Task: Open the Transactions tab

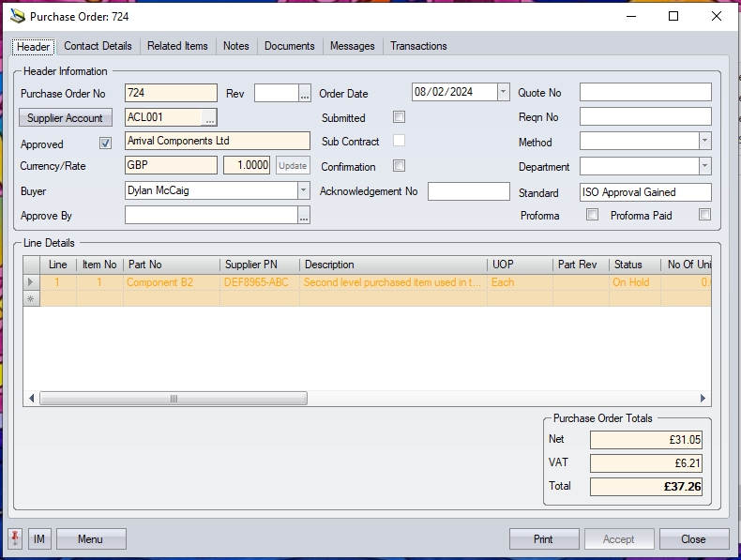Action: coord(418,46)
